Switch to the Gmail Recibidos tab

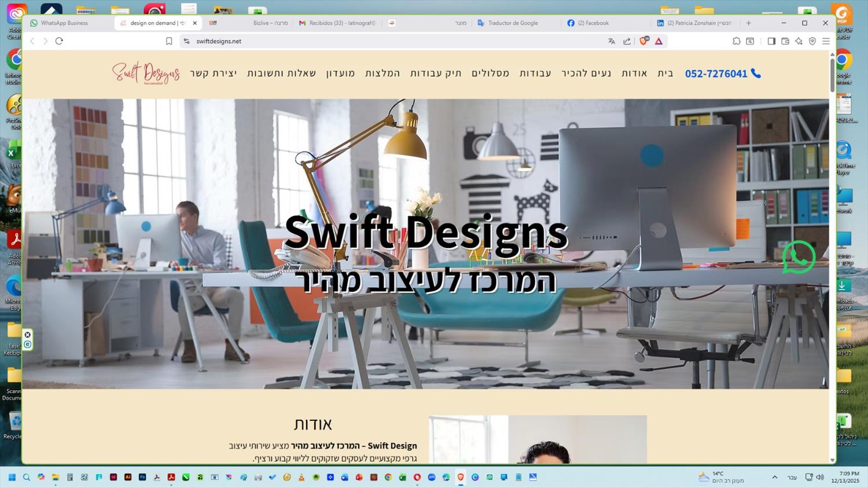[x=339, y=23]
